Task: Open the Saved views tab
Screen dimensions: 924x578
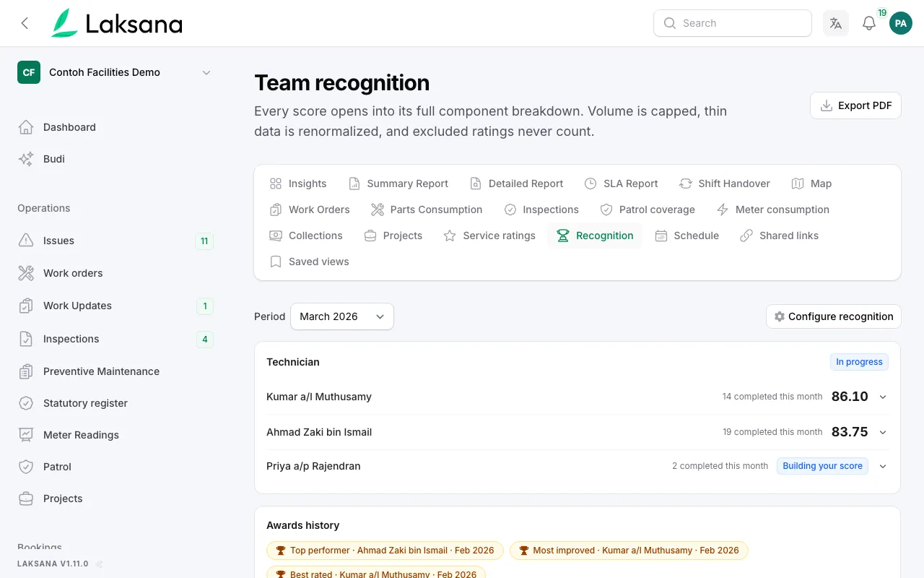Action: coord(309,262)
